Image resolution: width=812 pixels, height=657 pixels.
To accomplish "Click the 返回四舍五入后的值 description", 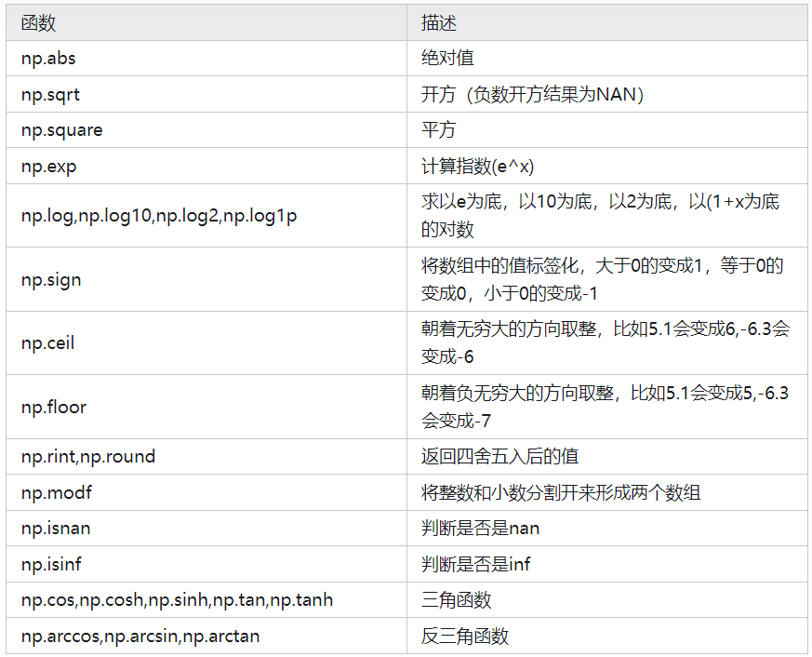I will 499,457.
